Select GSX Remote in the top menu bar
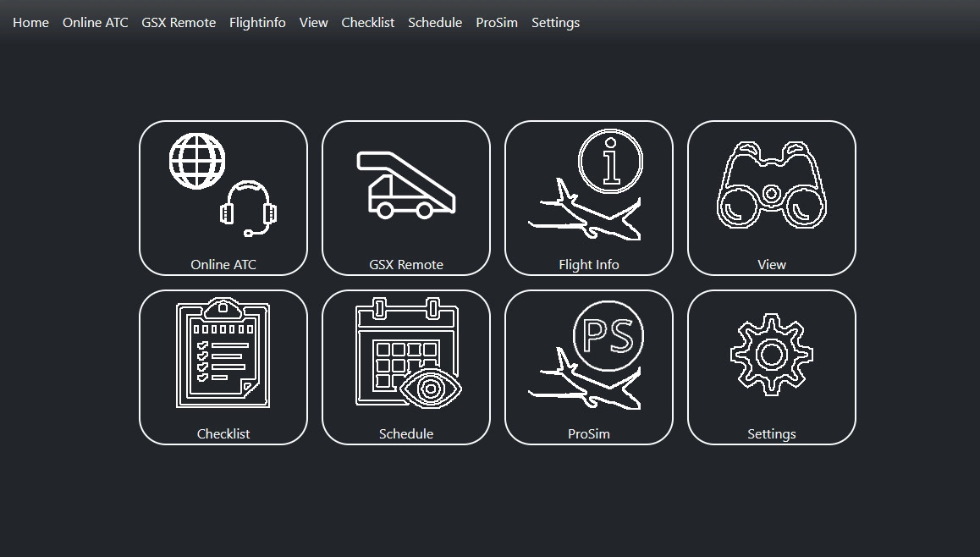The height and width of the screenshot is (557, 980). 179,23
